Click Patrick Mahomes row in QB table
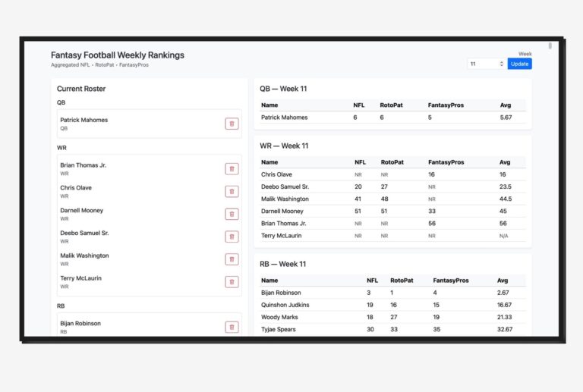Image resolution: width=583 pixels, height=392 pixels. [x=392, y=118]
